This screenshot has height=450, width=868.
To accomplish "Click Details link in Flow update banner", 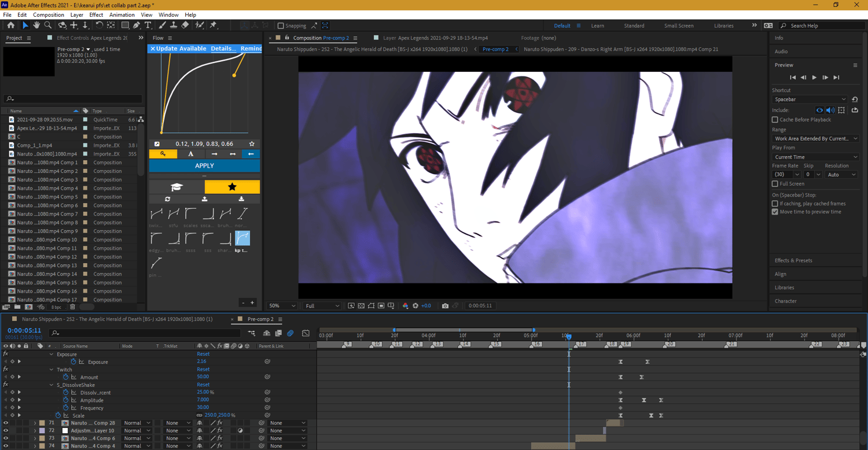I will [x=223, y=49].
